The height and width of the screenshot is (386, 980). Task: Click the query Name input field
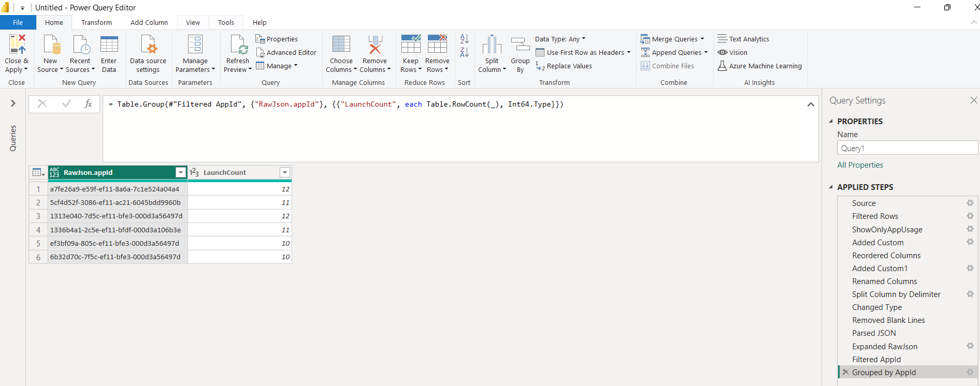[x=906, y=149]
